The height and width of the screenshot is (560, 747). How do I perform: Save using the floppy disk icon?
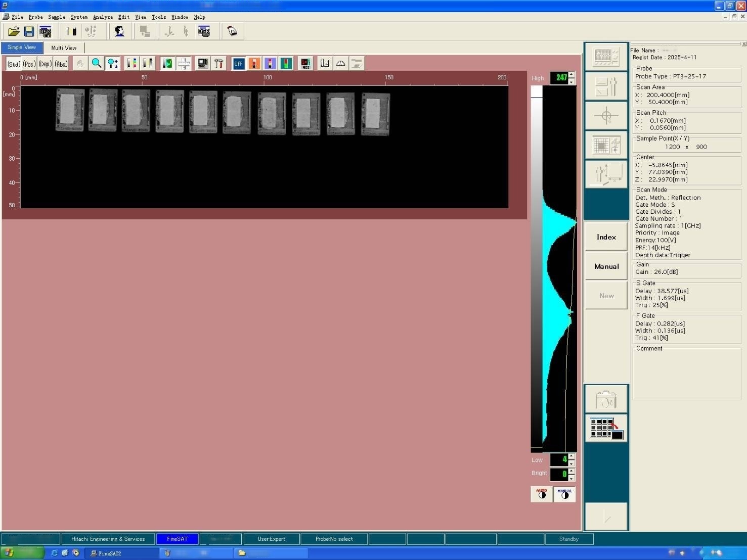coord(29,31)
